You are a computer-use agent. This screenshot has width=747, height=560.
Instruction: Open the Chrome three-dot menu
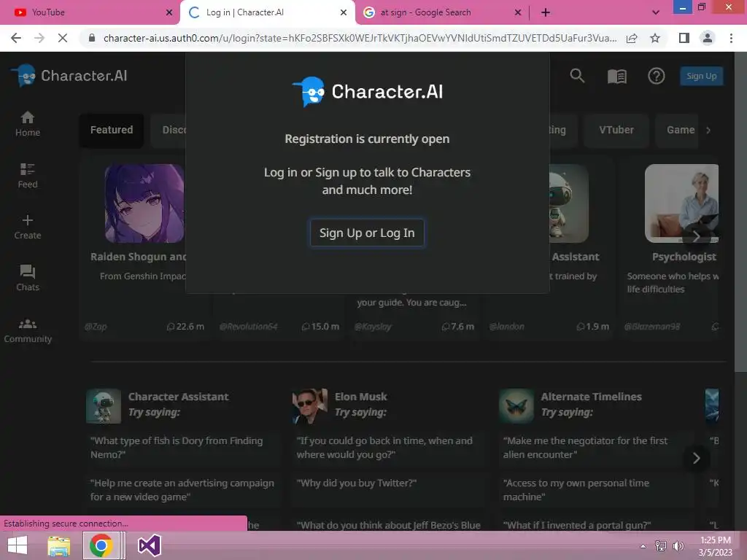pyautogui.click(x=731, y=38)
